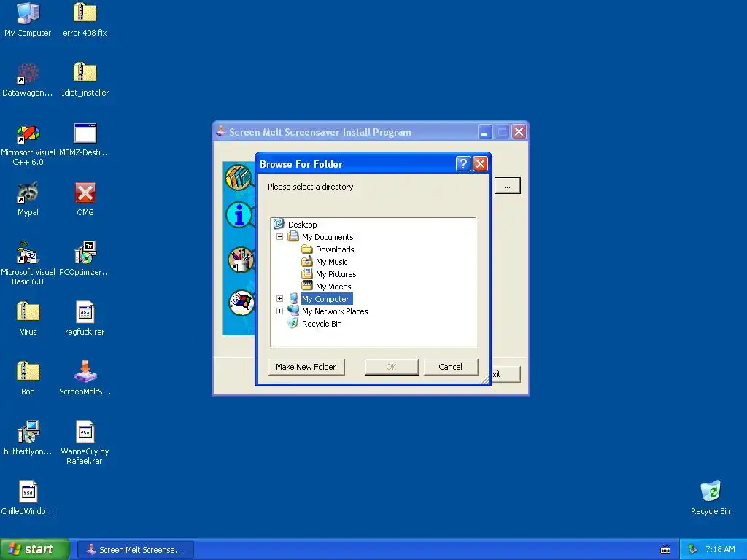Minimize the Screen Melt installer window
Screen dimensions: 747x560
(484, 132)
